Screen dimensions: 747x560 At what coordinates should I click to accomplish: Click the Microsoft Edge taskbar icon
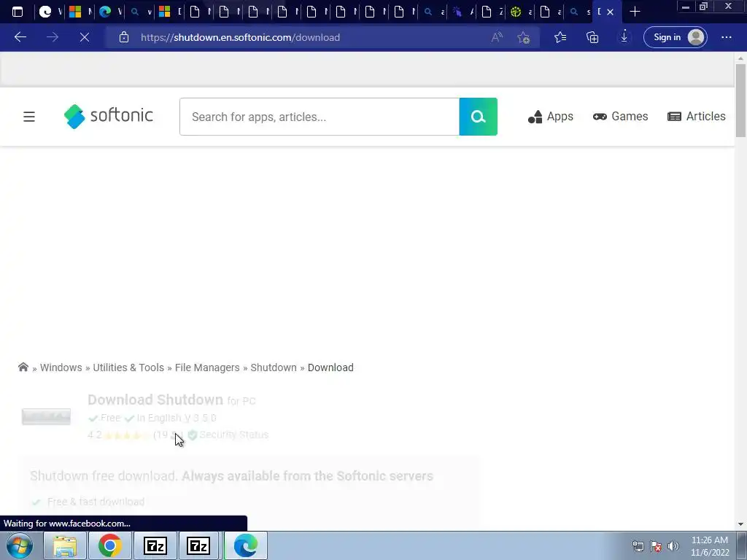(x=246, y=545)
